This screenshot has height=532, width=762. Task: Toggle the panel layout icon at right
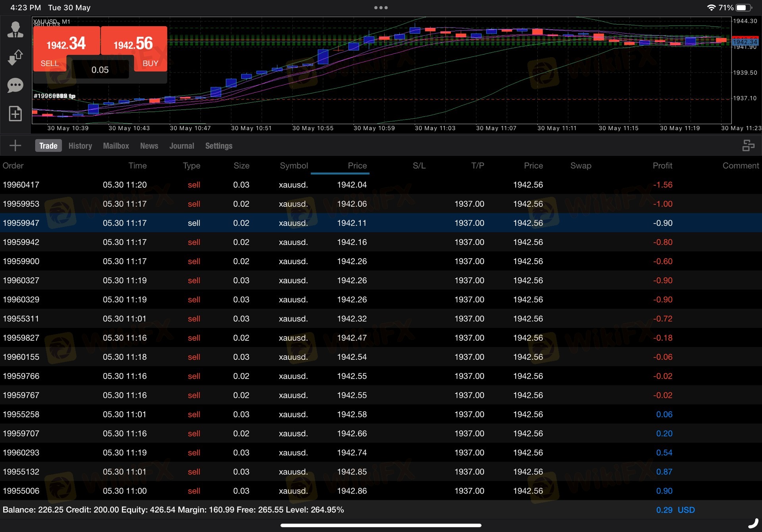(x=748, y=146)
